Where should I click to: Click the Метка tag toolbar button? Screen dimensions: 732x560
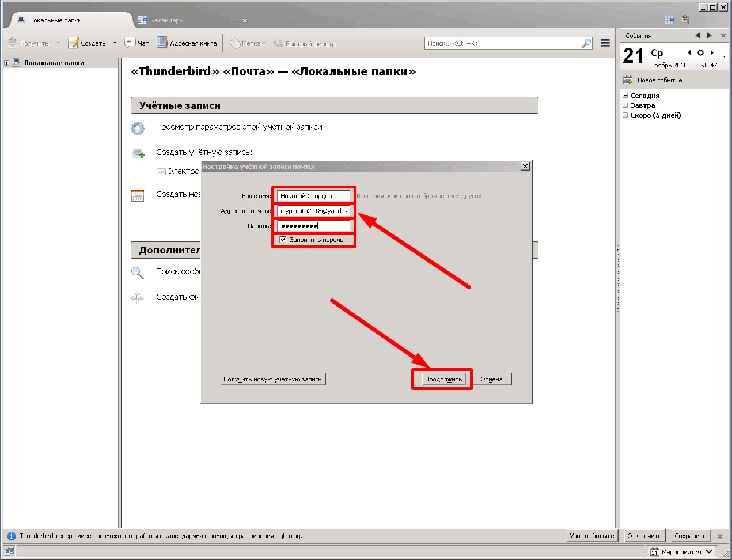[x=246, y=43]
